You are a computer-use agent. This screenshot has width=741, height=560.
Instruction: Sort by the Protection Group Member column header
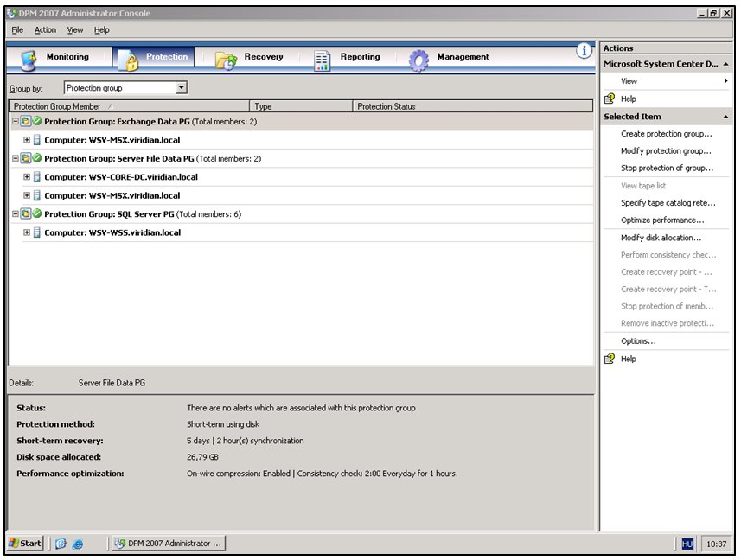click(129, 106)
